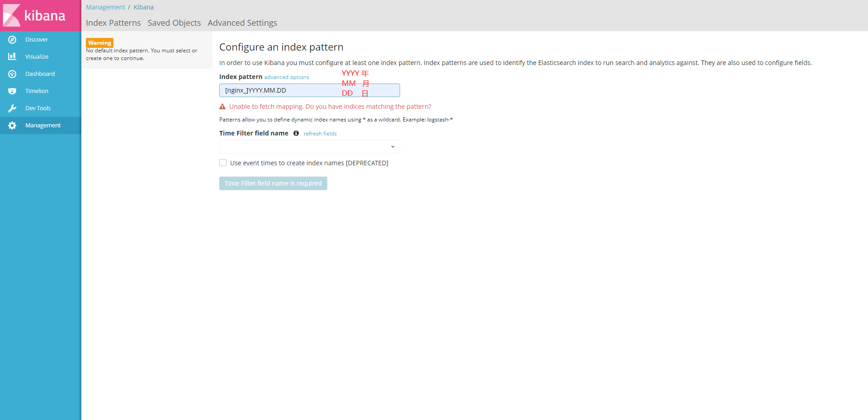Image resolution: width=868 pixels, height=420 pixels.
Task: Click the Patterns allow you wildcard hint text
Action: click(336, 120)
